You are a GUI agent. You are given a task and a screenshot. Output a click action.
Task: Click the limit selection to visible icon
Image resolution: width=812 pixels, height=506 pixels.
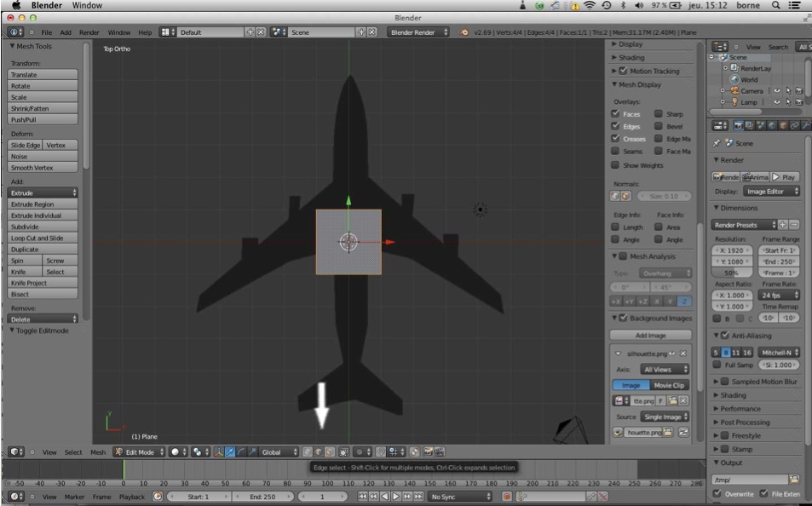coord(344,451)
